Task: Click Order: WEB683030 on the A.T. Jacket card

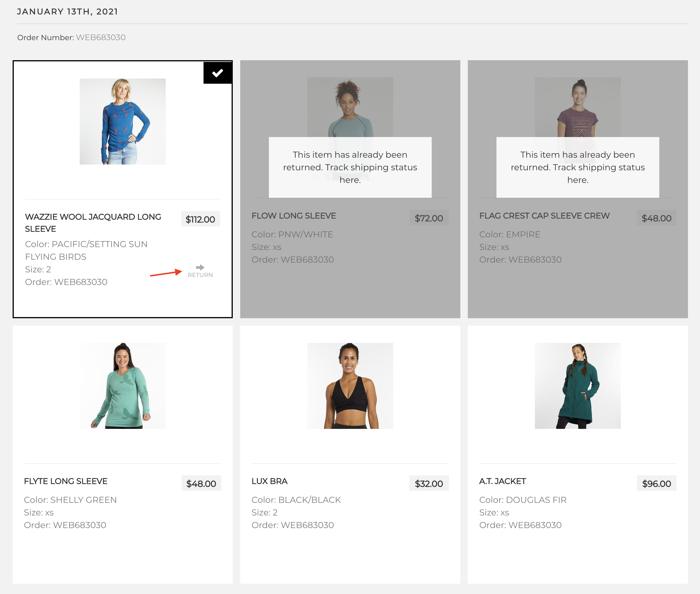Action: pos(520,525)
